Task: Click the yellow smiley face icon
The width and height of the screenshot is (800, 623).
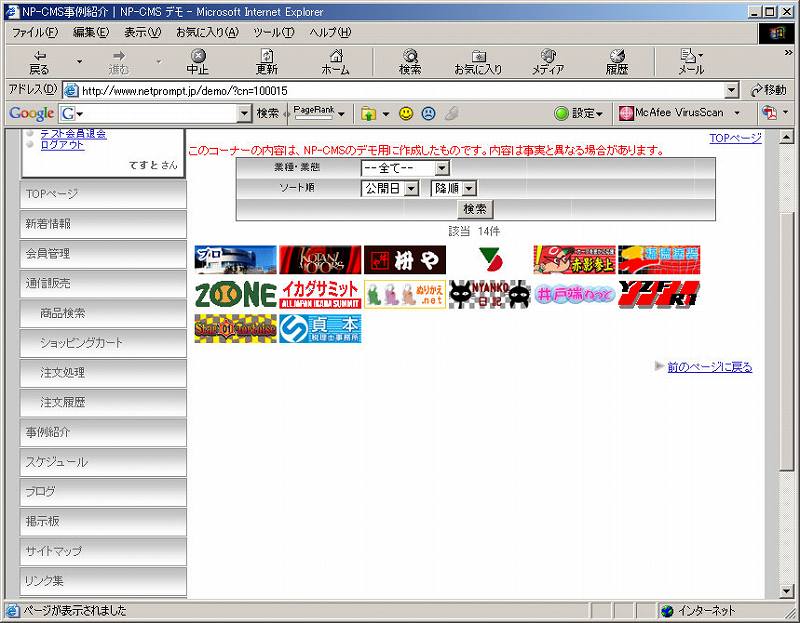Action: point(406,113)
